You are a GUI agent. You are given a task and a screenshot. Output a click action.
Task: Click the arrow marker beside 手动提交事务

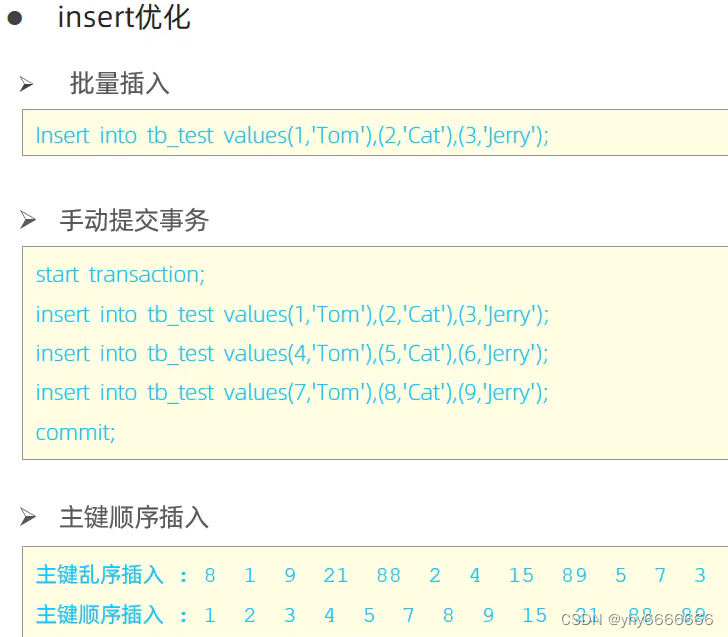(x=28, y=220)
